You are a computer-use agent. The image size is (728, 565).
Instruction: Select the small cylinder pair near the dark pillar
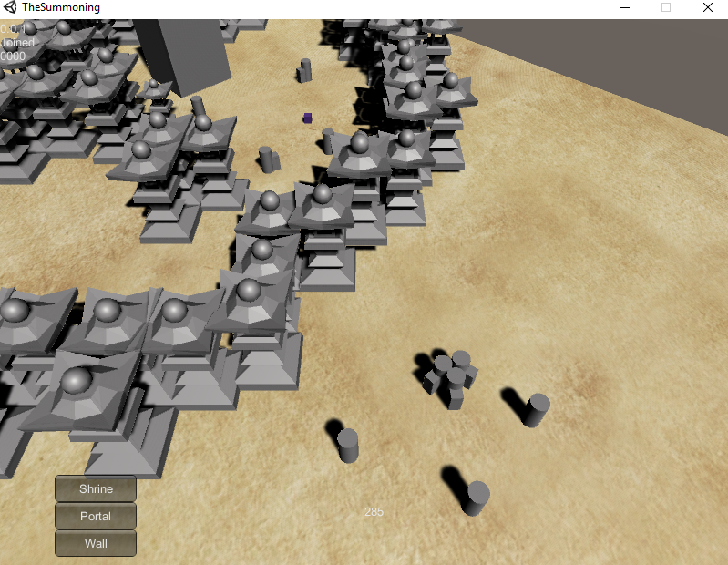pos(305,70)
